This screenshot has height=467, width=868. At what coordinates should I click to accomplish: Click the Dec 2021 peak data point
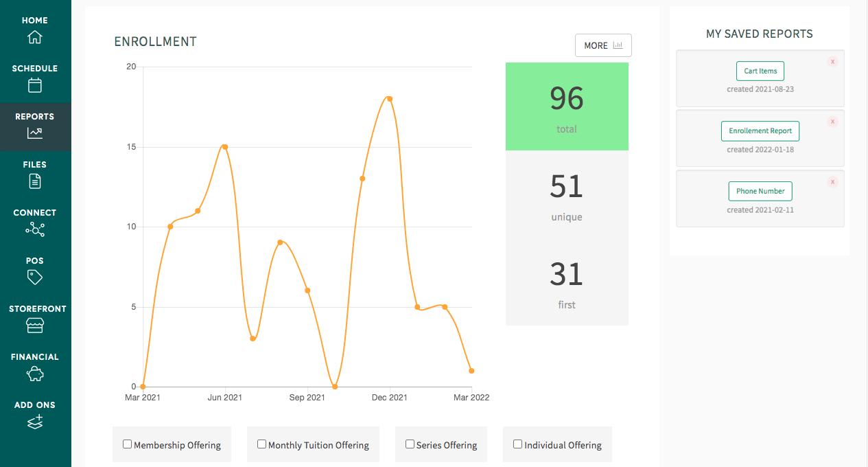[x=390, y=99]
